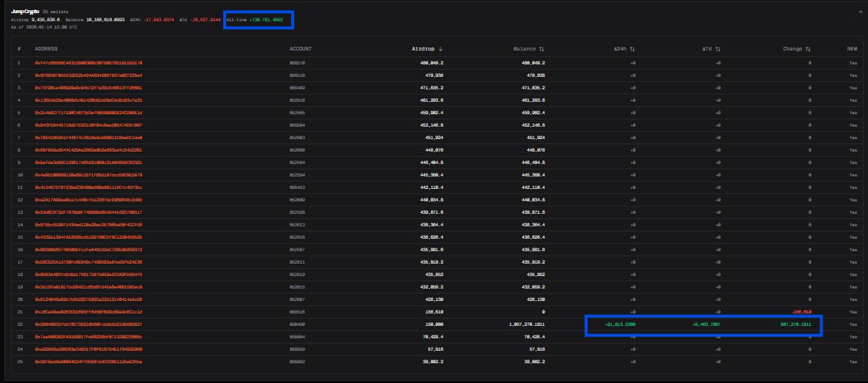Click the account number in row 22

pos(297,324)
